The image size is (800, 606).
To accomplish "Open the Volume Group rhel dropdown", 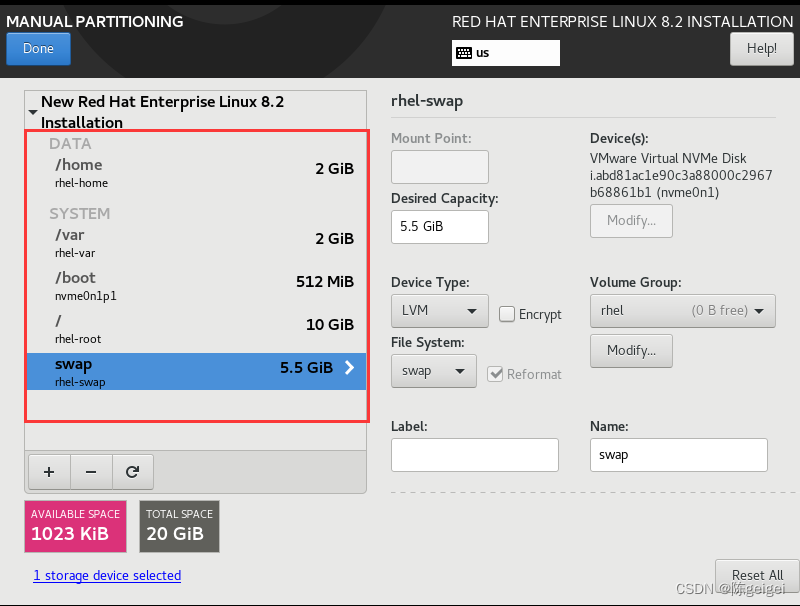I will point(683,311).
